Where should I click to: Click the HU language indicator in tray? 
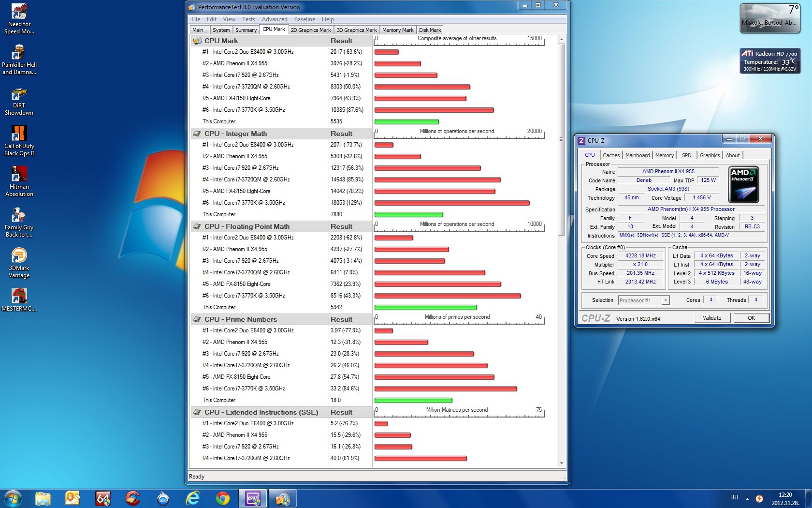734,498
